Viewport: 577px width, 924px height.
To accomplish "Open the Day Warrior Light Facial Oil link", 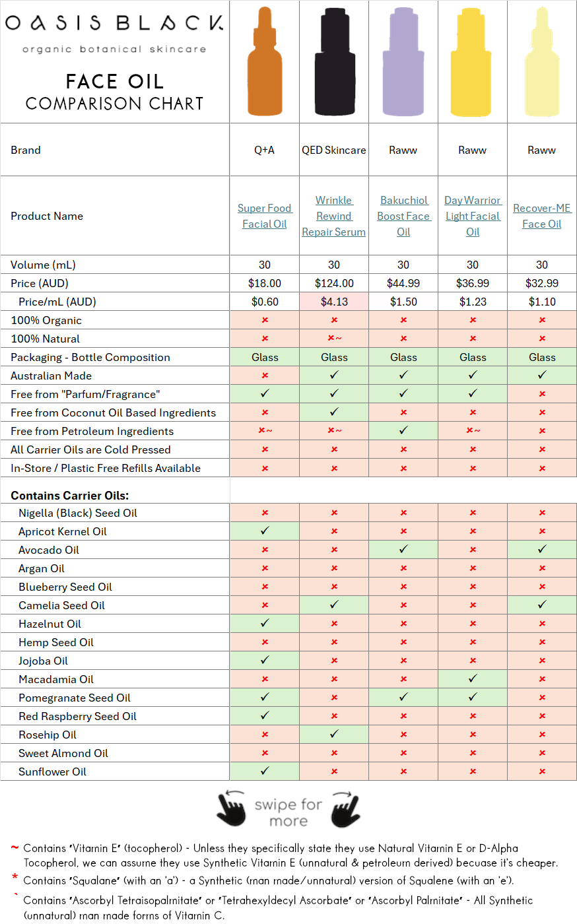I will 473,216.
